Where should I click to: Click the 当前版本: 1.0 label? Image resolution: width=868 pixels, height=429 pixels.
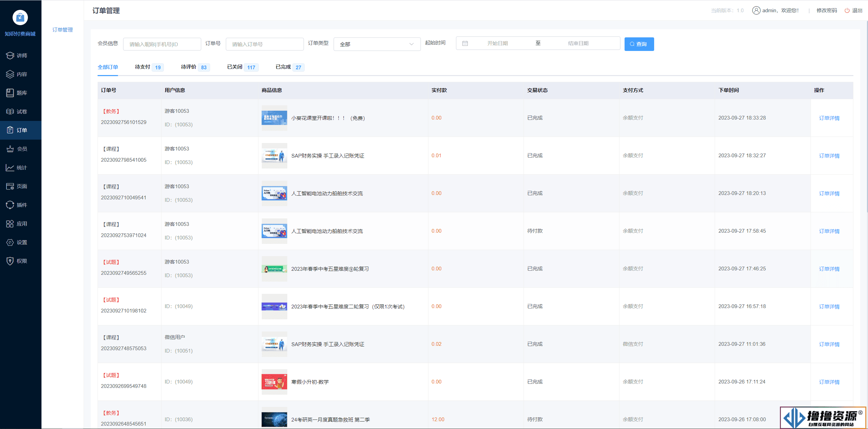pos(727,11)
